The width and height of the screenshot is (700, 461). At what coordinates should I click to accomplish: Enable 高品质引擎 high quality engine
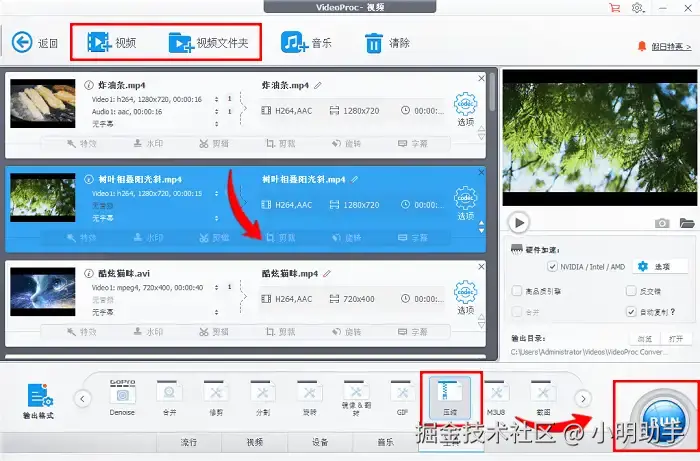pos(517,291)
